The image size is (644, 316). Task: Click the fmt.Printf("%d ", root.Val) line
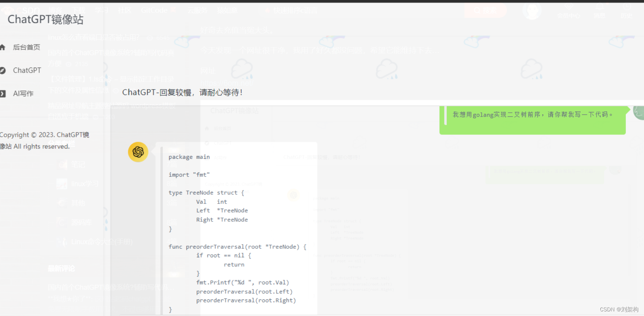point(242,282)
